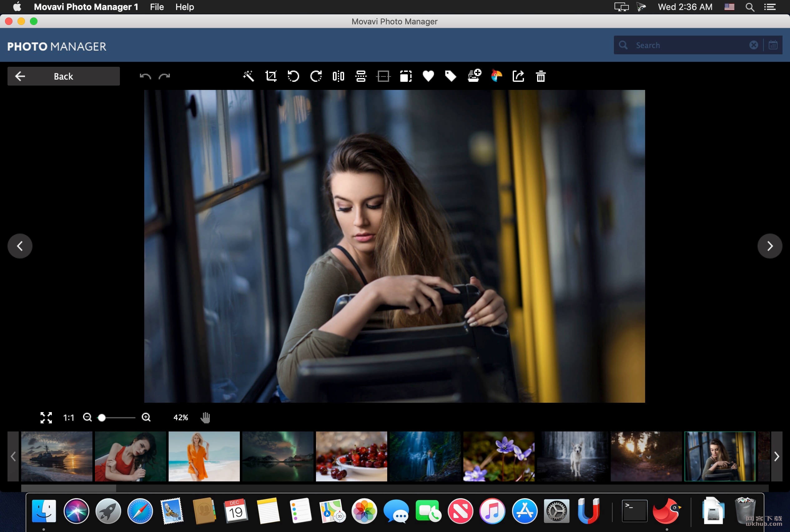The height and width of the screenshot is (532, 790).
Task: Toggle fullscreen view icon
Action: coord(46,418)
